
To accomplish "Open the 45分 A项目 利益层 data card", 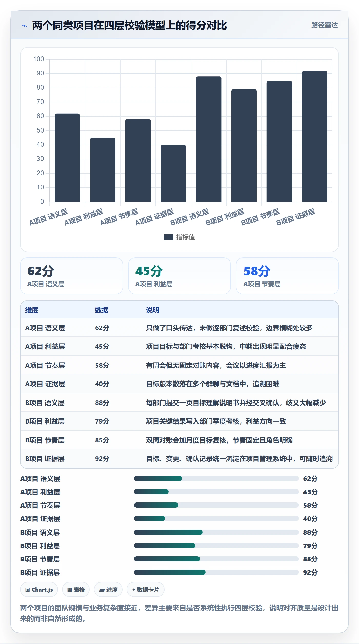I will tap(180, 276).
